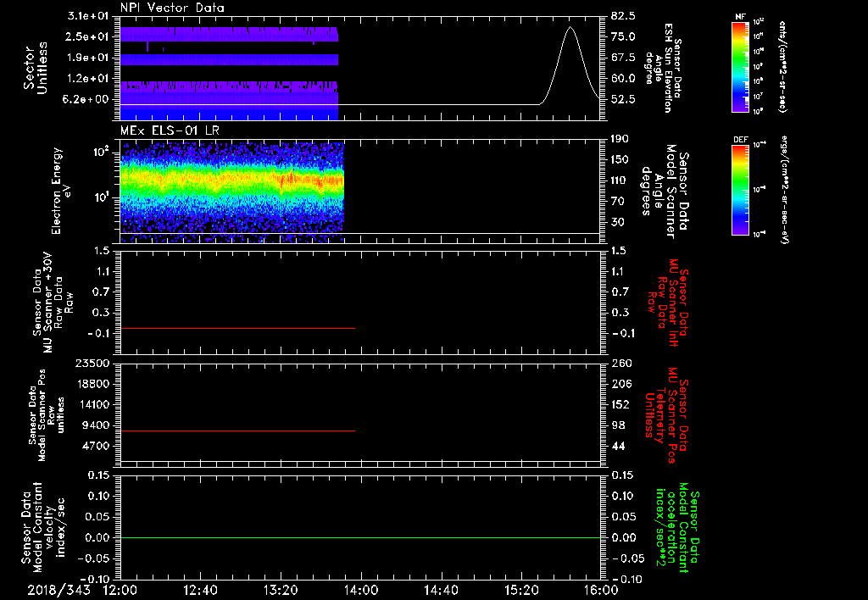Click the 3.1e+01 sector axis tick label
The image size is (868, 600).
(x=87, y=16)
